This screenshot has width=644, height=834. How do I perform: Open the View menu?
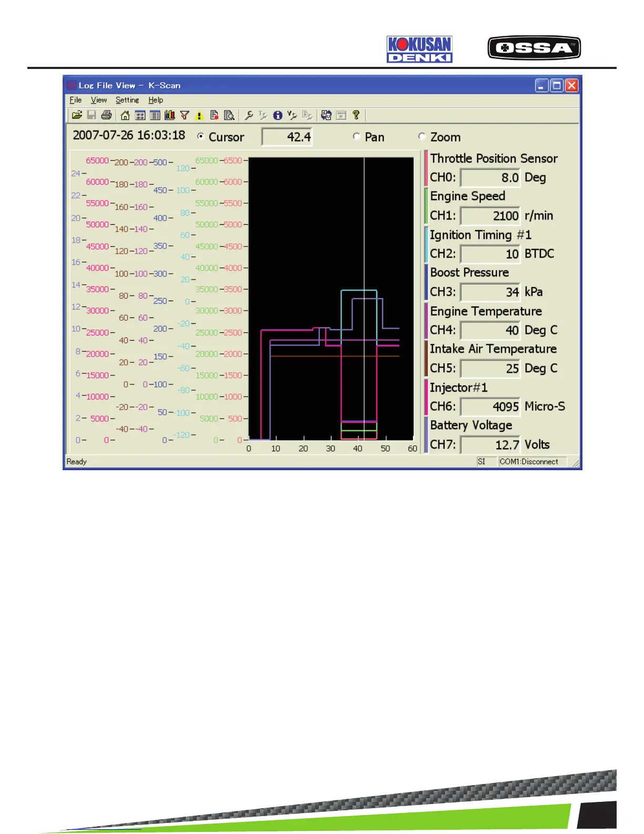pos(99,100)
